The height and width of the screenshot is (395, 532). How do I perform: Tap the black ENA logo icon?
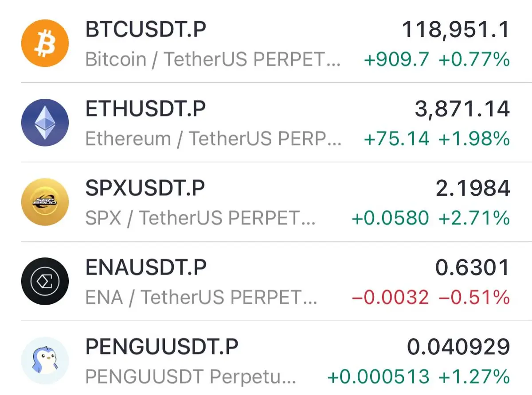(x=45, y=281)
